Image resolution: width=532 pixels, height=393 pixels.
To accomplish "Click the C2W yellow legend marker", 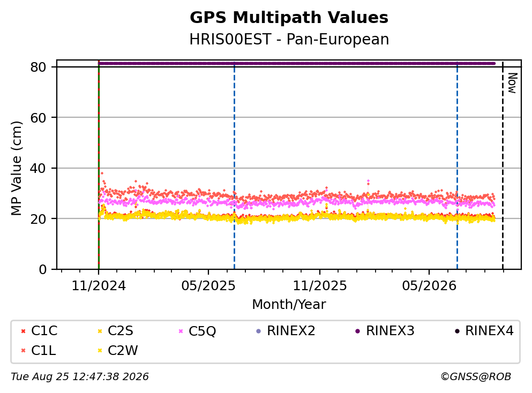I will click(x=100, y=351).
